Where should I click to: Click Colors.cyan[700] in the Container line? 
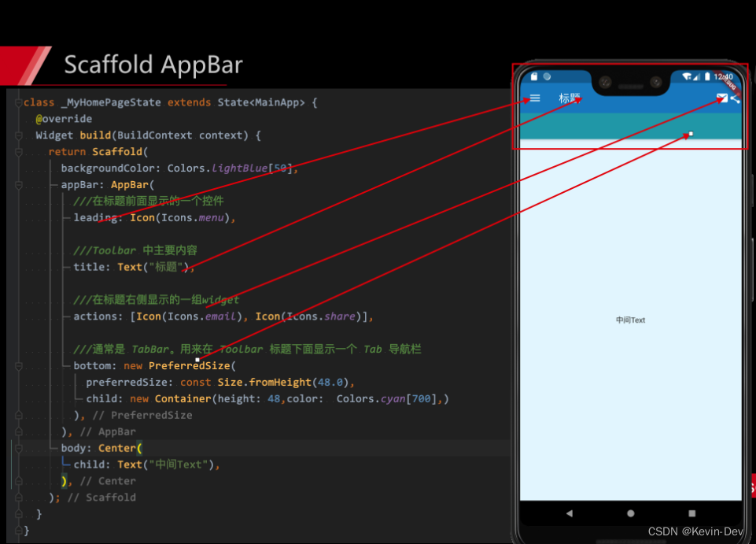pos(386,398)
